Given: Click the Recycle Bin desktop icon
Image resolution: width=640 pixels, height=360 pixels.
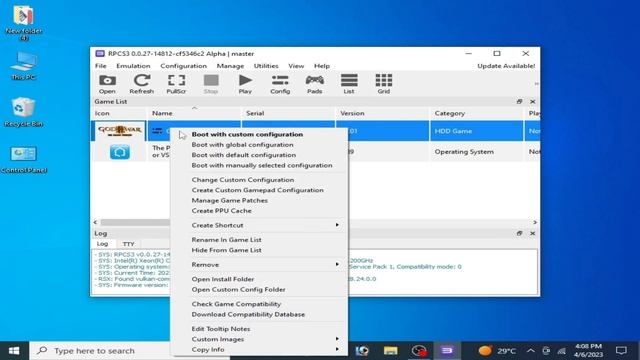Looking at the screenshot, I should click(23, 112).
